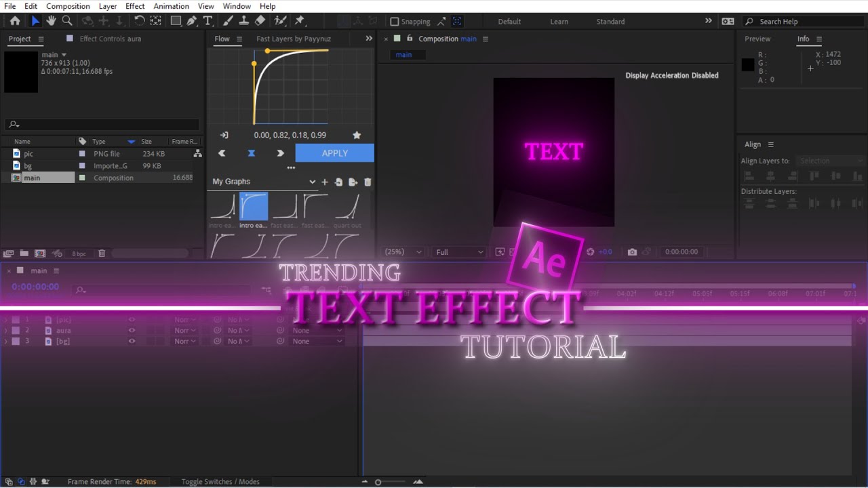868x488 pixels.
Task: Click the Info panel color swatch
Action: pyautogui.click(x=748, y=65)
